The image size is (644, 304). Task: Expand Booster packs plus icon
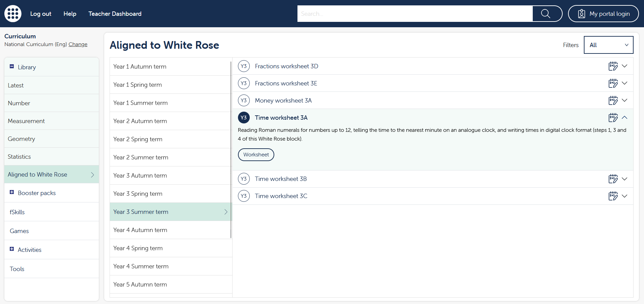click(x=12, y=192)
